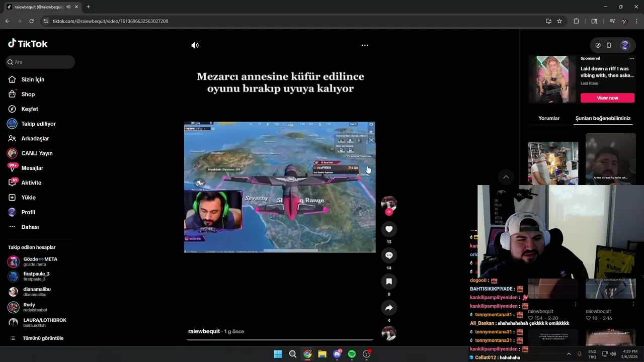Open the comments bubble icon
The image size is (644, 362).
click(x=389, y=255)
